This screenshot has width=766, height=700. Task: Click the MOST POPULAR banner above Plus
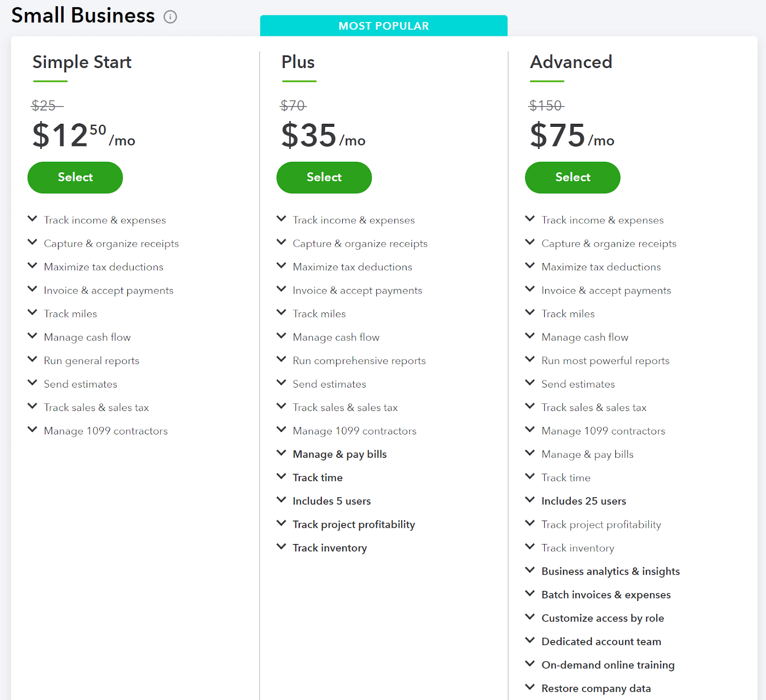383,25
